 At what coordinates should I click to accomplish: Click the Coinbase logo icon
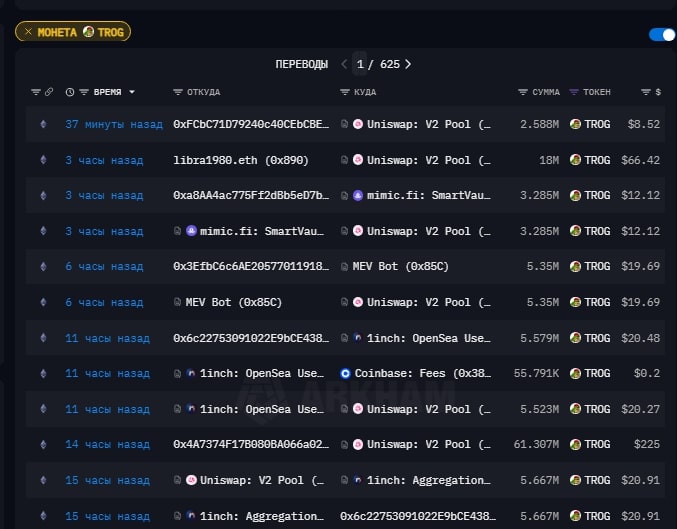click(345, 374)
